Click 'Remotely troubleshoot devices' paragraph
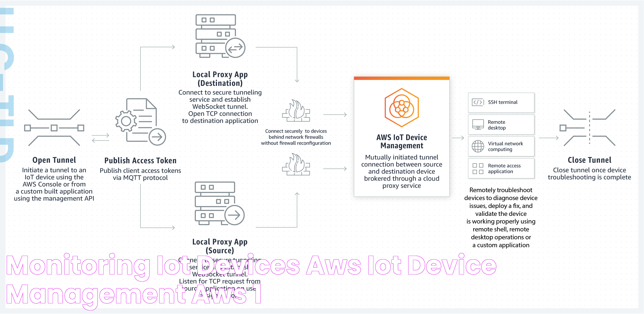The width and height of the screenshot is (644, 314). point(501,218)
